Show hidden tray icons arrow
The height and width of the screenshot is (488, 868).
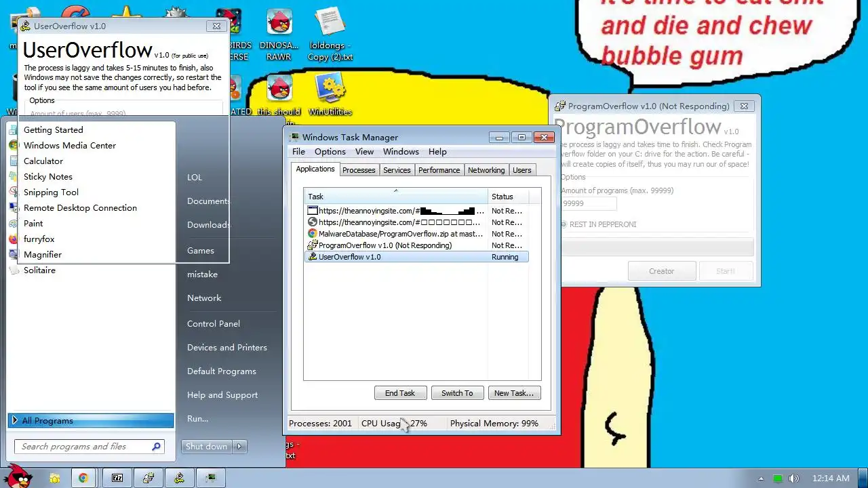(762, 479)
